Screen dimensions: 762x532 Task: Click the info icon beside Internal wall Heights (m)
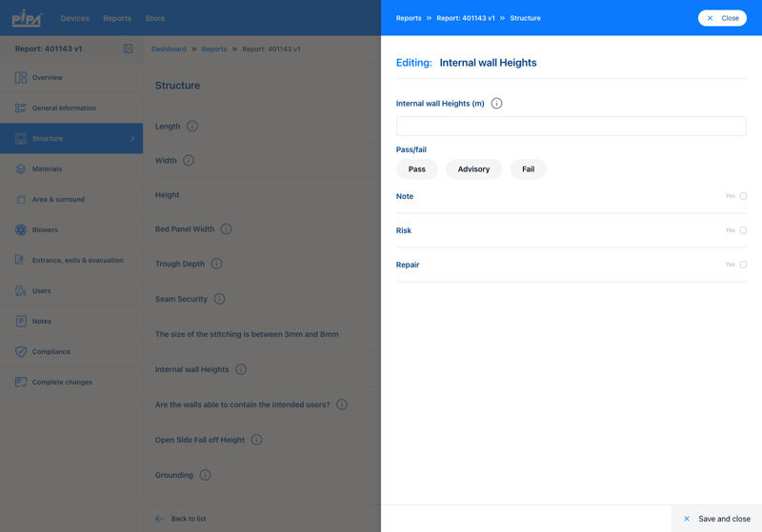pos(496,104)
